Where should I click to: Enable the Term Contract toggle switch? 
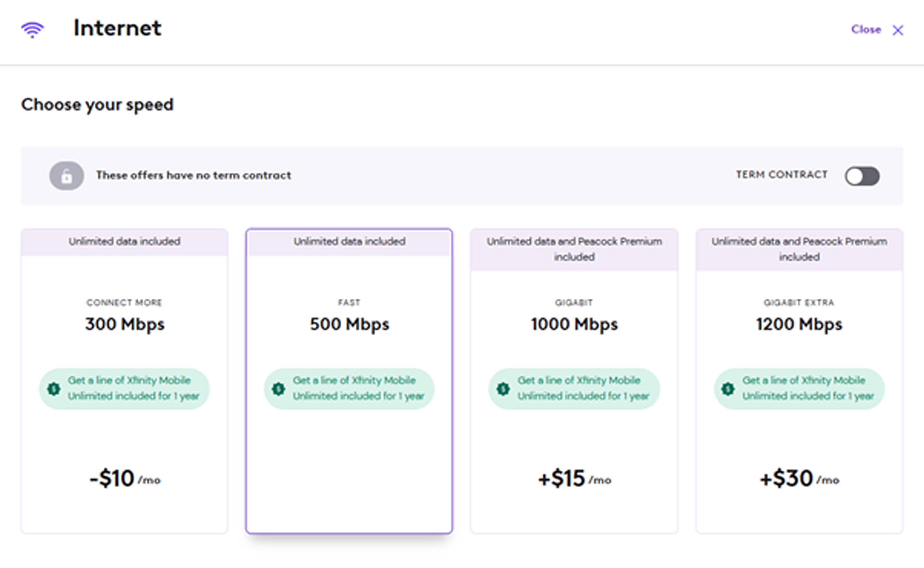point(862,176)
